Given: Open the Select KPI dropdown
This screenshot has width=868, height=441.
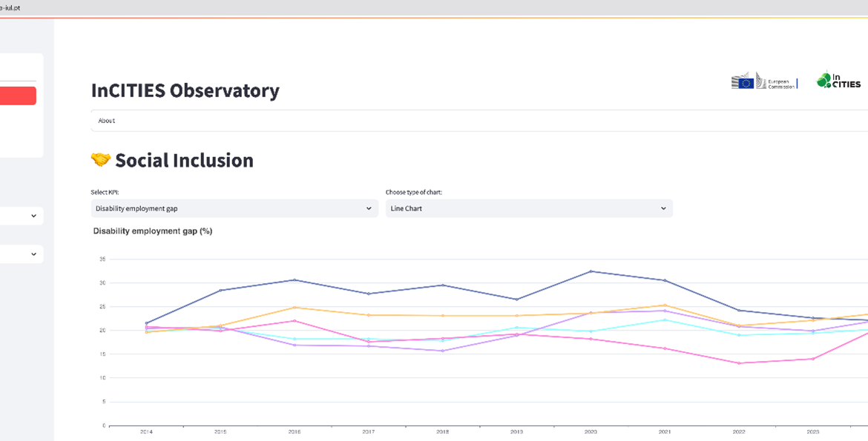Looking at the screenshot, I should pyautogui.click(x=234, y=208).
